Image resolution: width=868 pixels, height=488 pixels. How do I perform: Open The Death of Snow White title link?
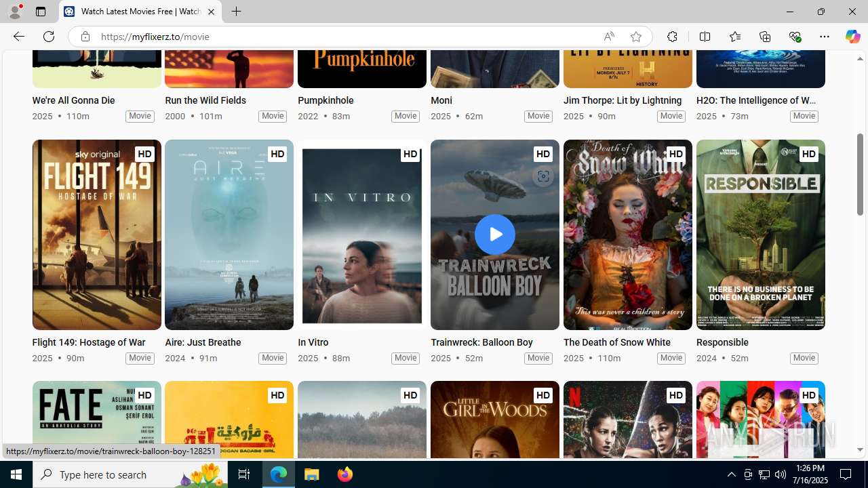click(617, 342)
